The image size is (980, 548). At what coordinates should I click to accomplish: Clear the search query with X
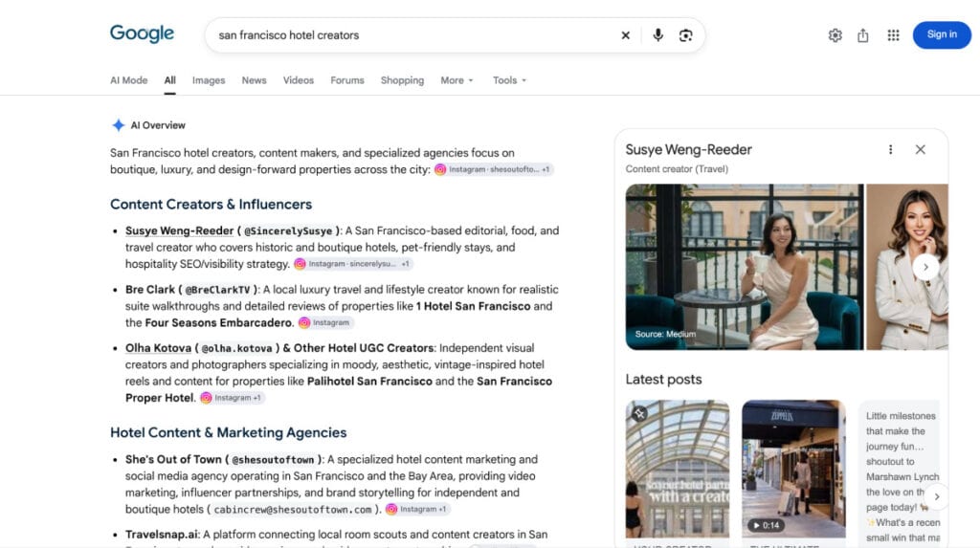click(x=625, y=35)
